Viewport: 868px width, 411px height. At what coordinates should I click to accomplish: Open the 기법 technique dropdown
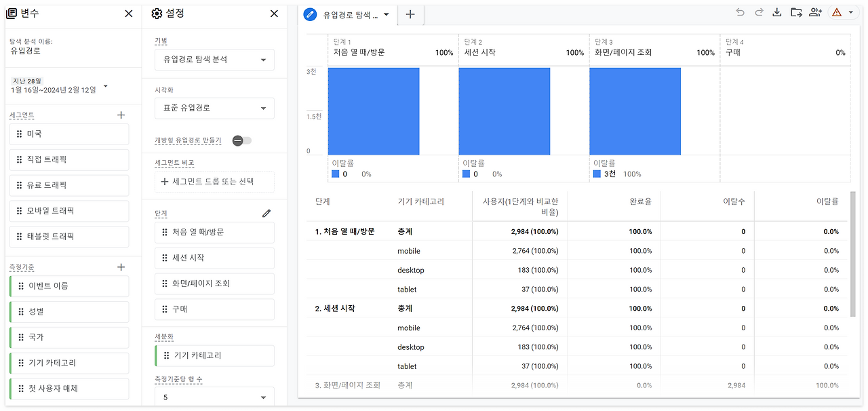[214, 60]
